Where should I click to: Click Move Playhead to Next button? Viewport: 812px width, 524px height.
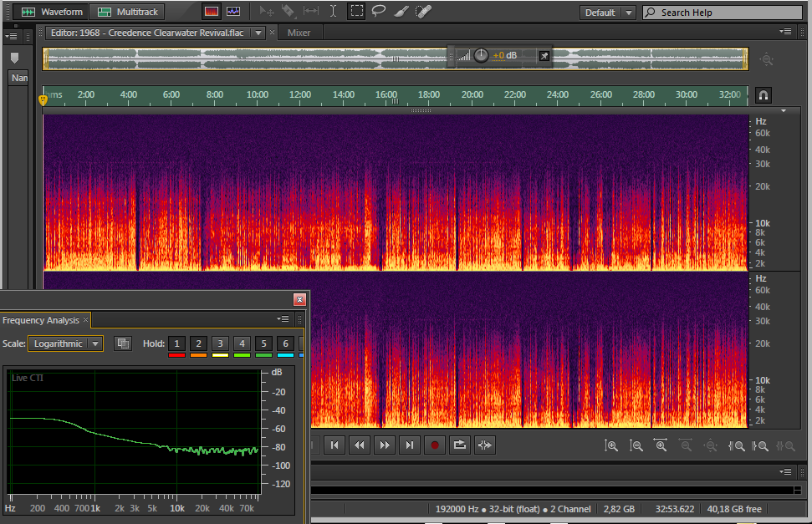(410, 445)
